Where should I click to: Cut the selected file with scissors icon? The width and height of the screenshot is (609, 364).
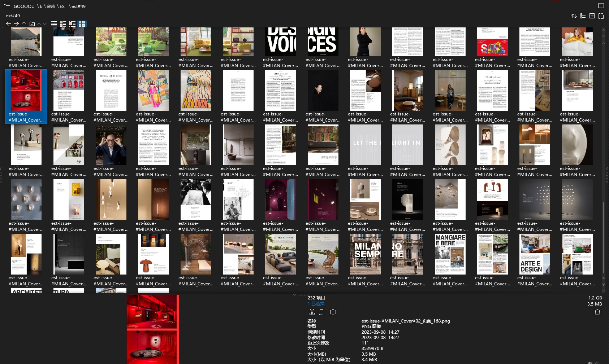click(x=312, y=312)
